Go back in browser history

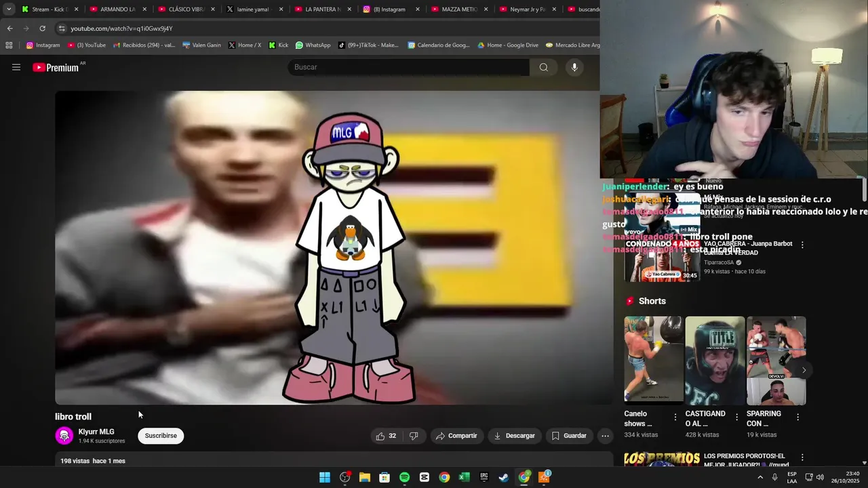point(9,28)
